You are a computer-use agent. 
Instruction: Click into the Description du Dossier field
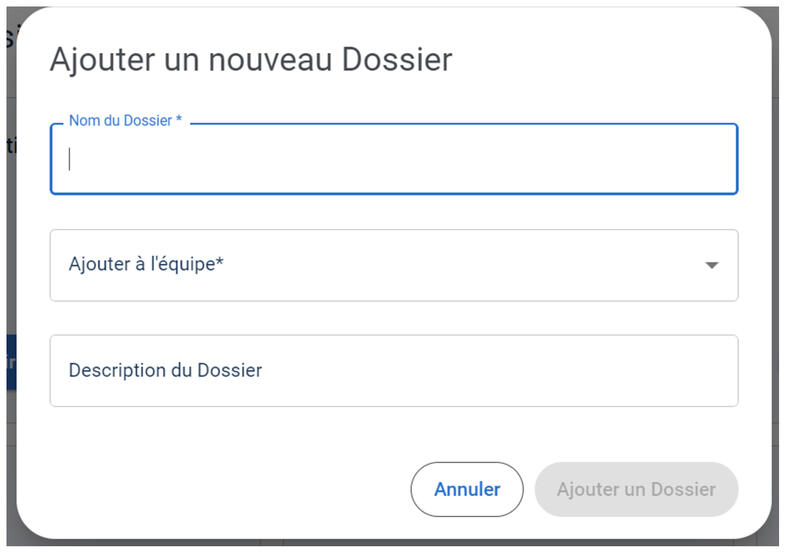393,371
